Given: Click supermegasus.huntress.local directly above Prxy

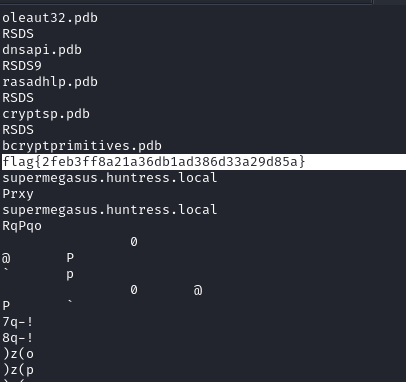Looking at the screenshot, I should (x=110, y=178).
